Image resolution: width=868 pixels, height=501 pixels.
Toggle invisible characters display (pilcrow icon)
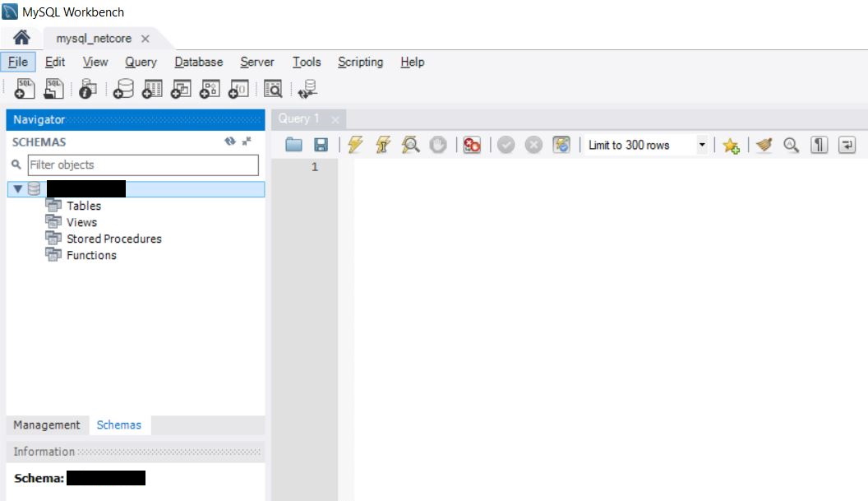pos(819,145)
